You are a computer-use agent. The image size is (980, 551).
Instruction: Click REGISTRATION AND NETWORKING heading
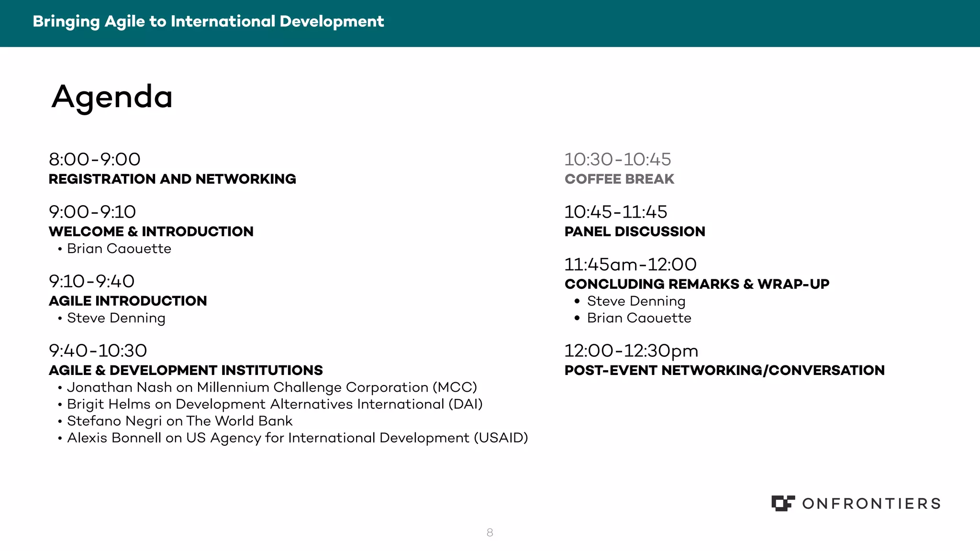tap(172, 179)
